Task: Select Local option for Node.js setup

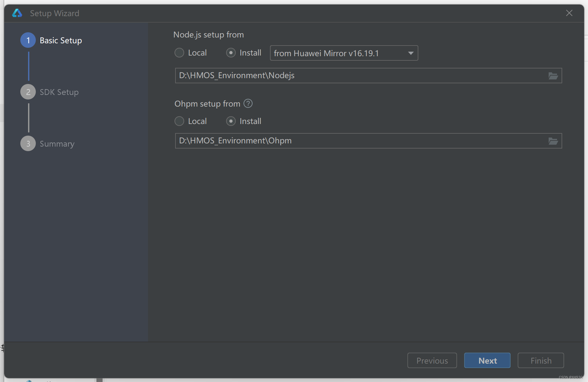Action: pos(191,53)
